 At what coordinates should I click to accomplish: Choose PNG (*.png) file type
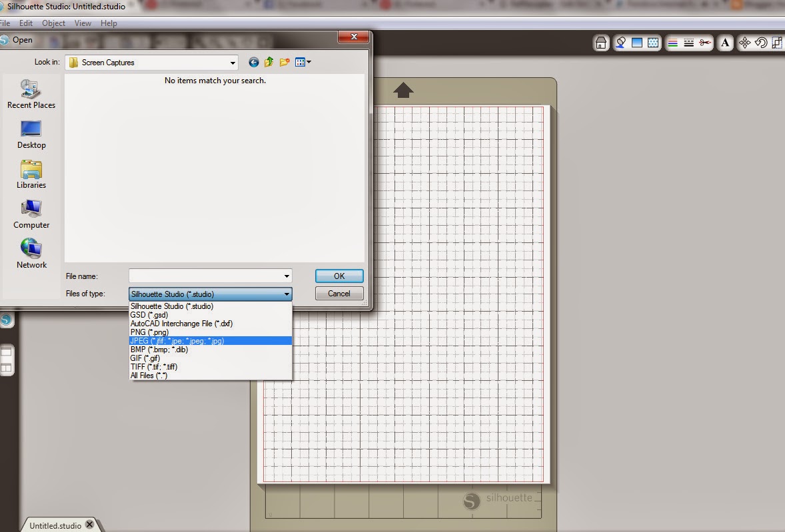click(x=211, y=332)
